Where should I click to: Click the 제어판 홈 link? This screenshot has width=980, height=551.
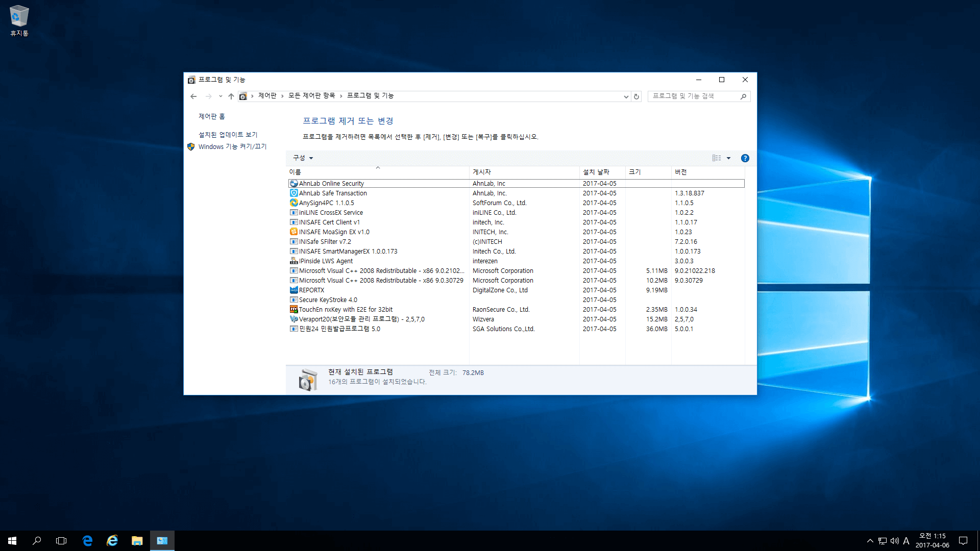tap(211, 117)
